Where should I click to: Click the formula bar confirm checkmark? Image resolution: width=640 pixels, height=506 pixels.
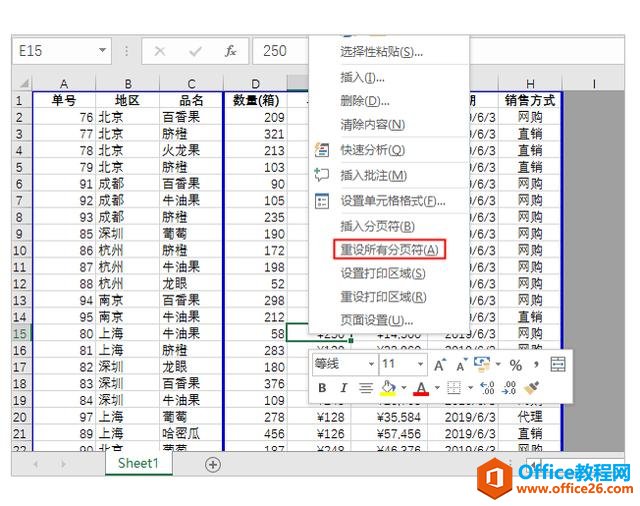[x=195, y=51]
